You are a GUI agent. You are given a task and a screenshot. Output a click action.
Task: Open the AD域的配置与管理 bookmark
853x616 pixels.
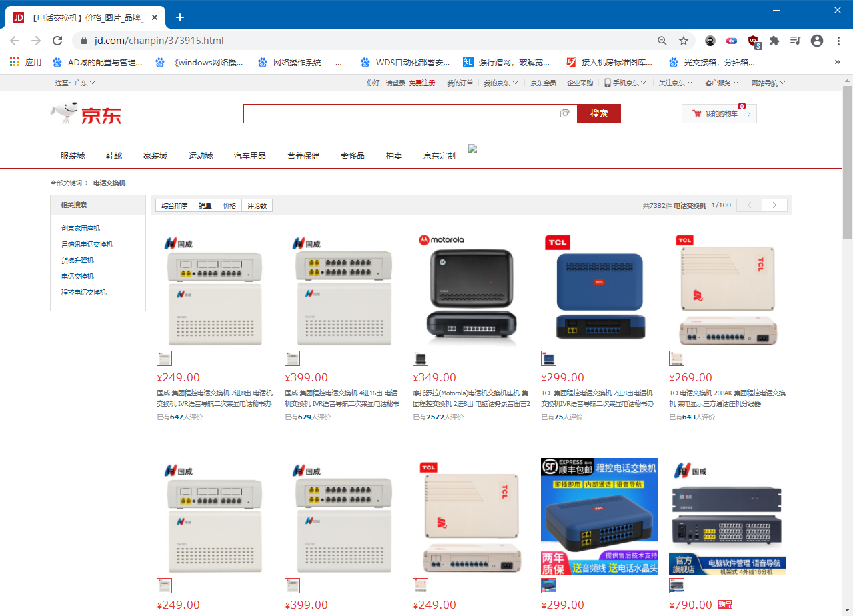pyautogui.click(x=98, y=63)
